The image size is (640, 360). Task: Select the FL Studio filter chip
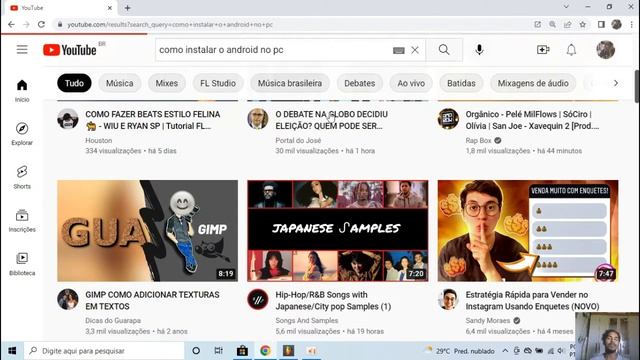point(218,83)
